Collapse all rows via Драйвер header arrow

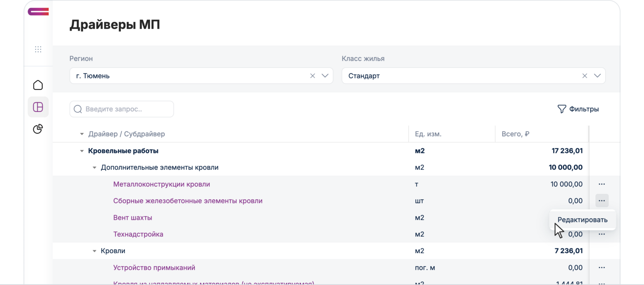click(x=82, y=134)
